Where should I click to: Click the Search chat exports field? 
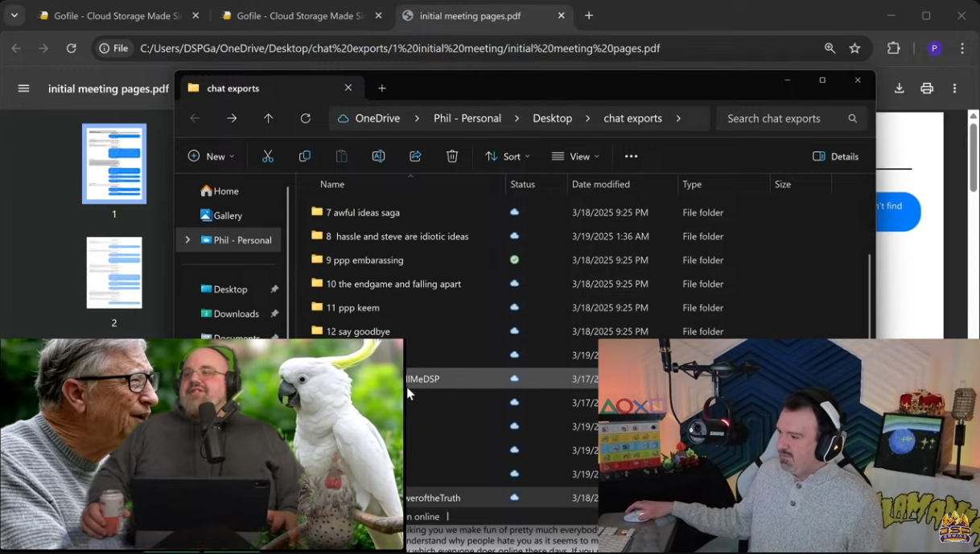pos(792,118)
